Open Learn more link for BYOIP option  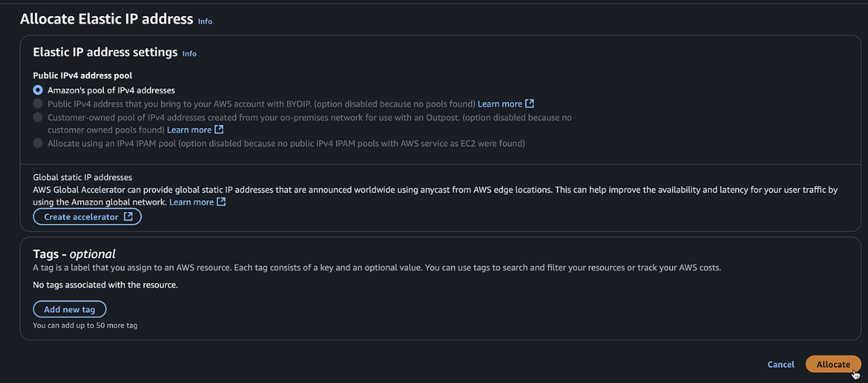[500, 103]
